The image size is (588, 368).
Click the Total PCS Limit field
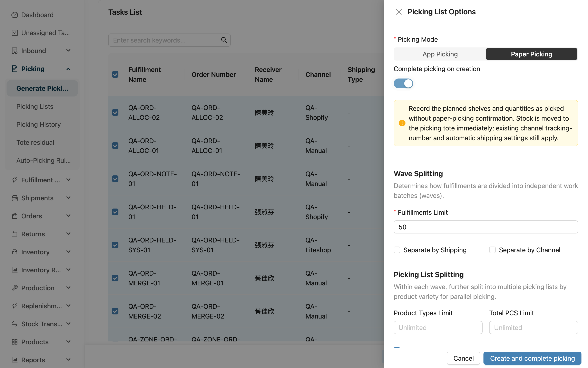pos(533,328)
